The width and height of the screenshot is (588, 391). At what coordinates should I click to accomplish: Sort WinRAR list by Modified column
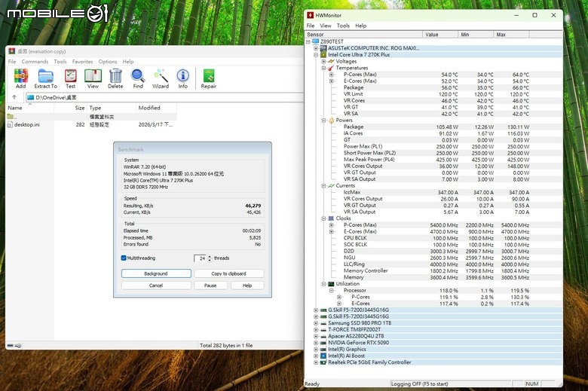[x=156, y=108]
